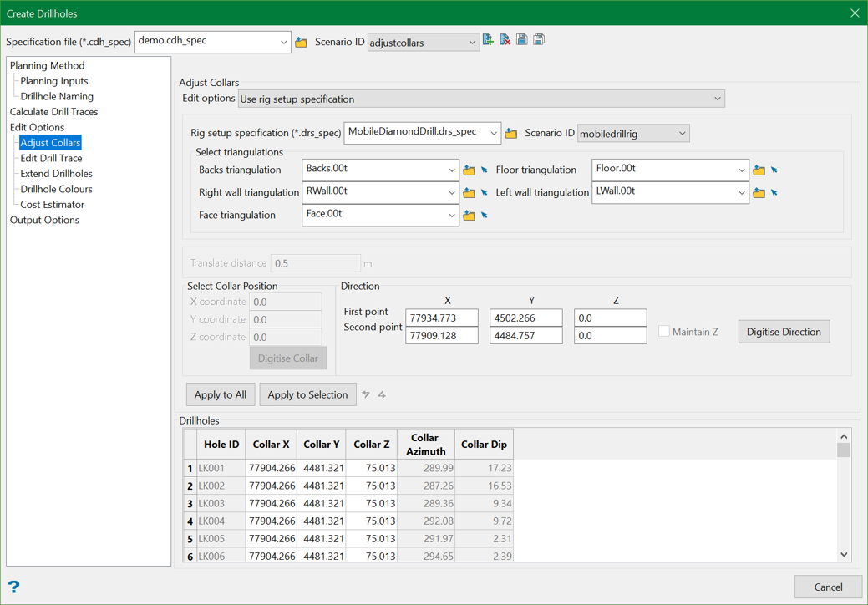The height and width of the screenshot is (605, 868).
Task: Click the help question mark icon
Action: click(13, 587)
